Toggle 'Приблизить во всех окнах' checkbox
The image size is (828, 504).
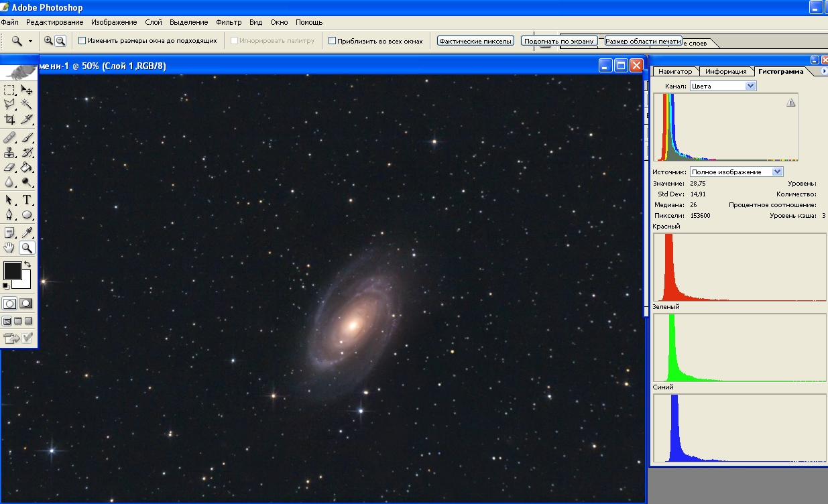[x=332, y=41]
